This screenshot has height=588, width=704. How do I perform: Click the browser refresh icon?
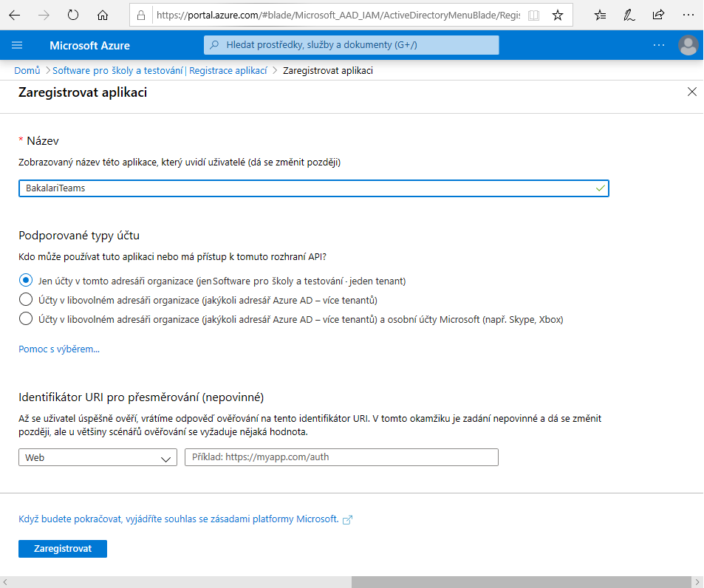(x=72, y=16)
